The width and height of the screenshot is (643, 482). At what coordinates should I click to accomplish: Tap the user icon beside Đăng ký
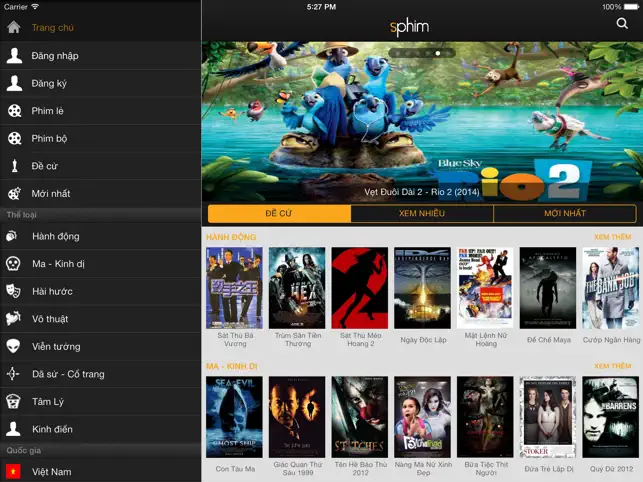pos(14,83)
